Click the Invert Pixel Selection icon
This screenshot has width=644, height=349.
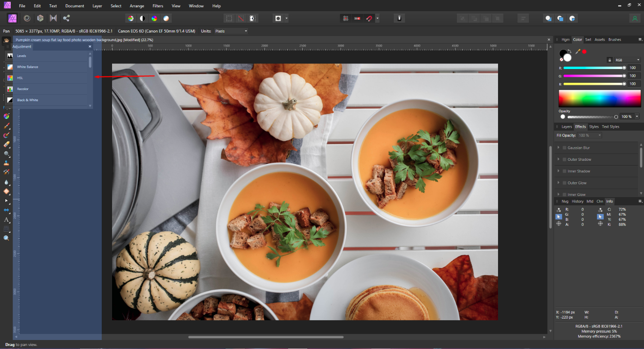point(252,18)
